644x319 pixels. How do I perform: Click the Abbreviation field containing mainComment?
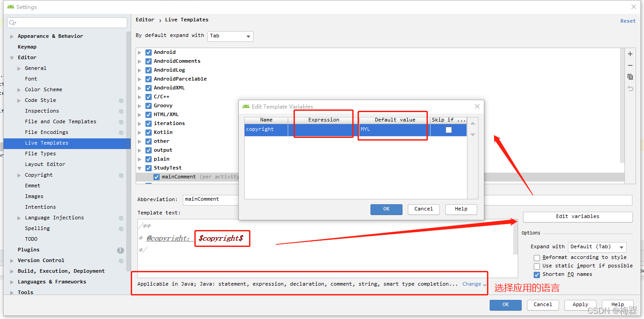point(209,199)
